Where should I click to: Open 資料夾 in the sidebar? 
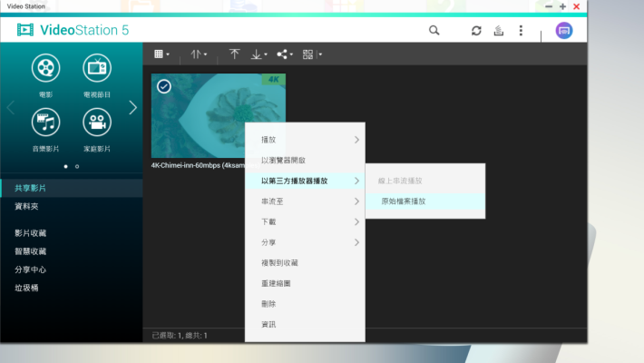pyautogui.click(x=72, y=206)
